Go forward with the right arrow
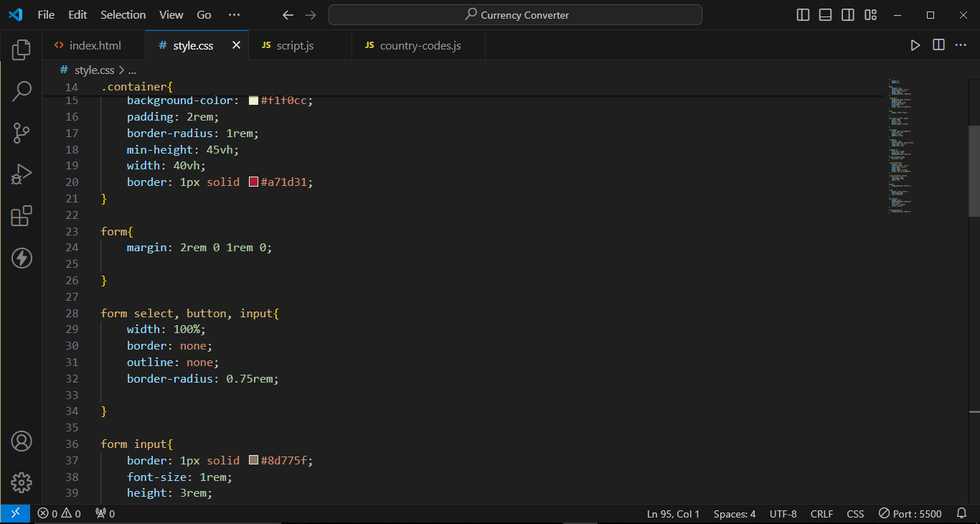Viewport: 980px width, 524px height. click(311, 14)
